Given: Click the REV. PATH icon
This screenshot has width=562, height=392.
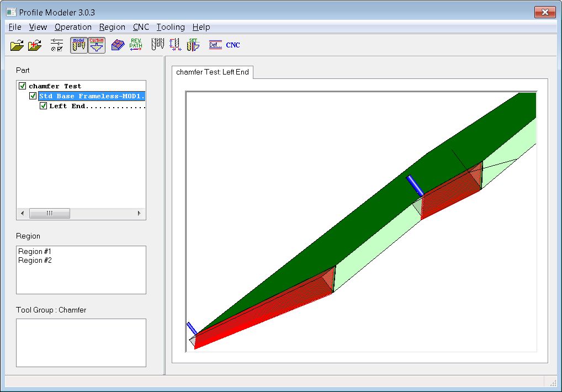Looking at the screenshot, I should (136, 45).
